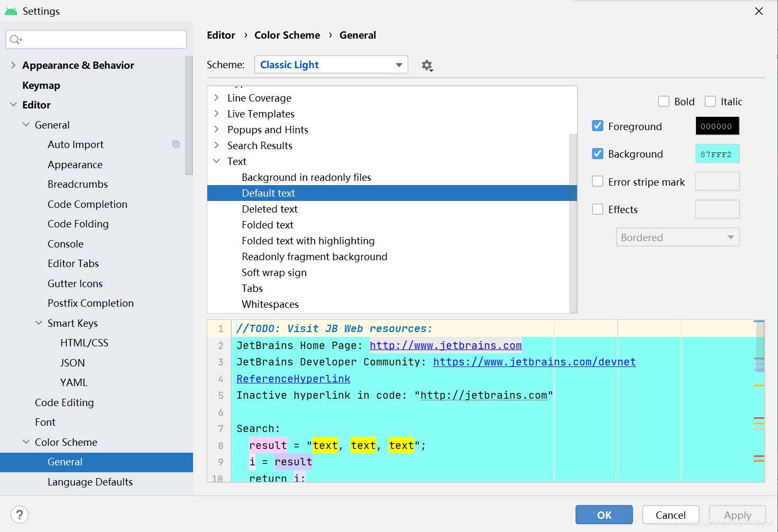Image resolution: width=778 pixels, height=532 pixels.
Task: Click the OK button
Action: (x=604, y=515)
